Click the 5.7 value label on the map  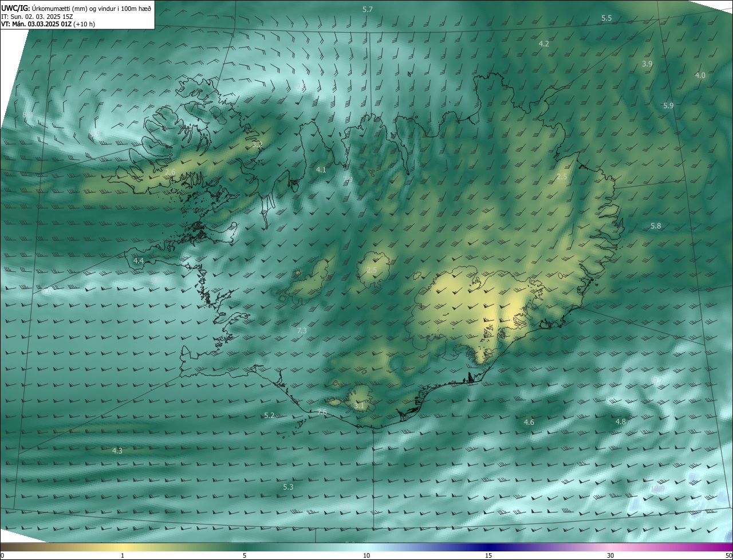pos(368,10)
